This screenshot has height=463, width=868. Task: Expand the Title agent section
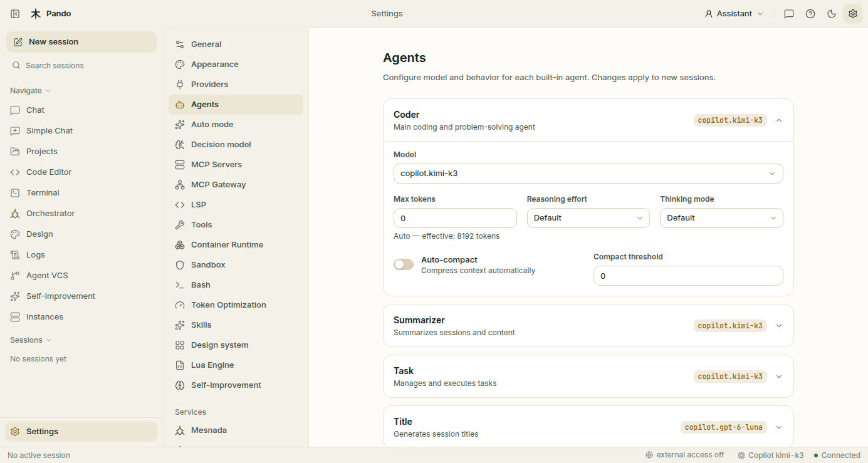(x=779, y=427)
